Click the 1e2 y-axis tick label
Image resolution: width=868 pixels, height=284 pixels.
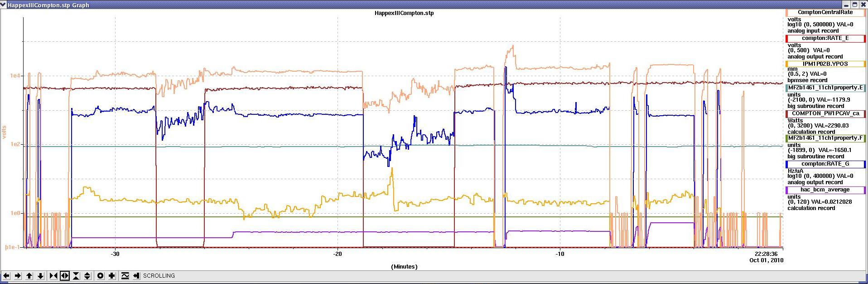[x=15, y=145]
